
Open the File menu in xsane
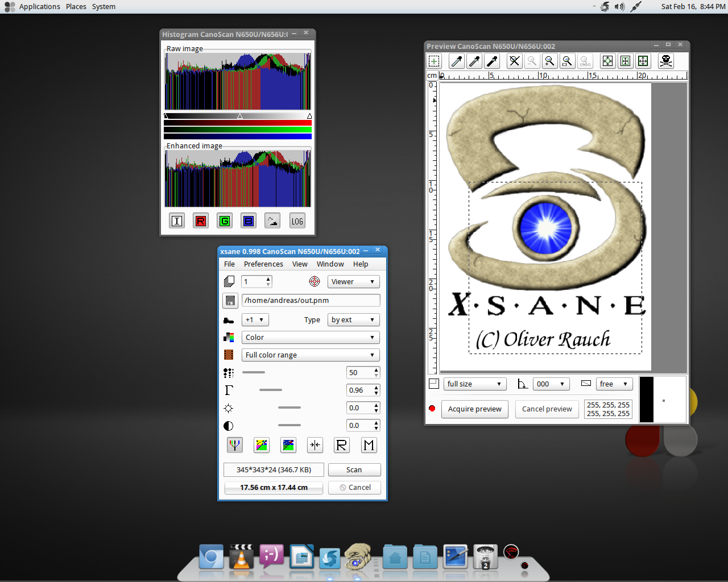click(229, 264)
